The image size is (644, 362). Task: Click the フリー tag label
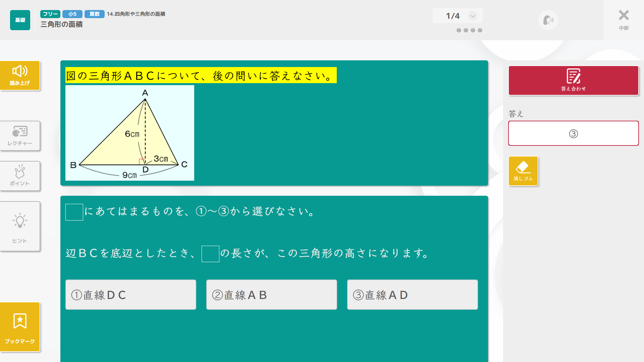coord(50,14)
